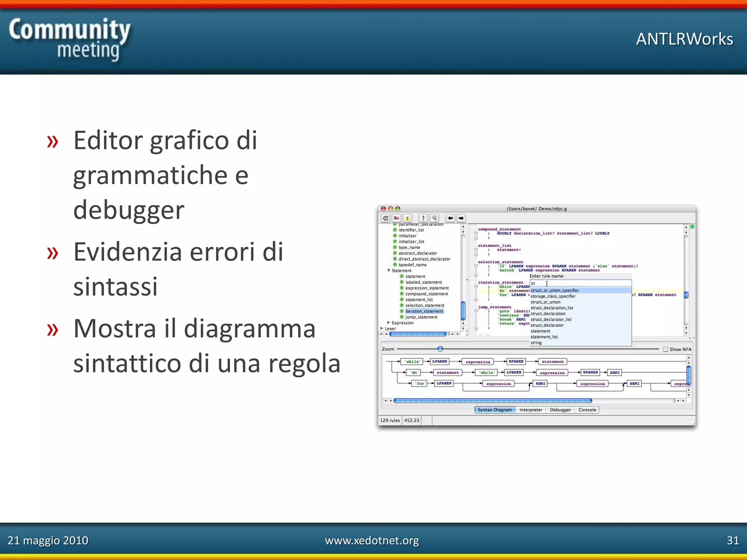This screenshot has width=747, height=560.
Task: Choose struct_declaration_list from completion list
Action: 580,308
